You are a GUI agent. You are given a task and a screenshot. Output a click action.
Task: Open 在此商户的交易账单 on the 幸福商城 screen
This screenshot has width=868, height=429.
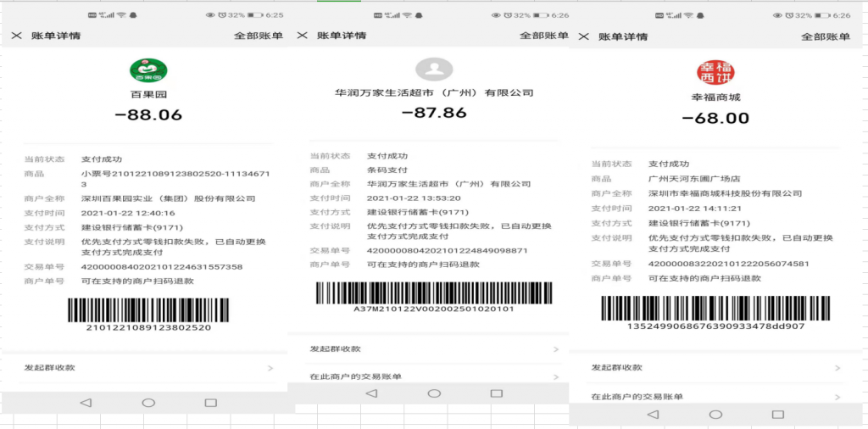click(x=637, y=396)
